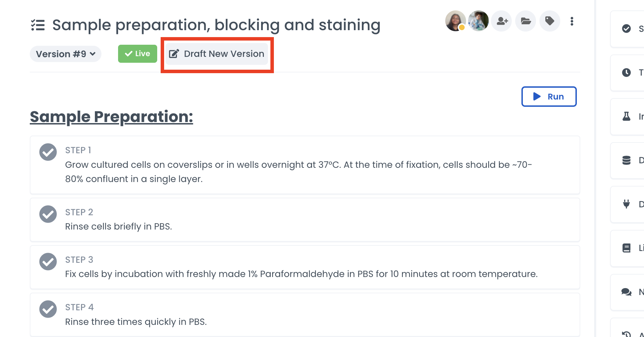Expand the Version #9 dropdown
Screen dimensions: 644x337
[x=65, y=54]
